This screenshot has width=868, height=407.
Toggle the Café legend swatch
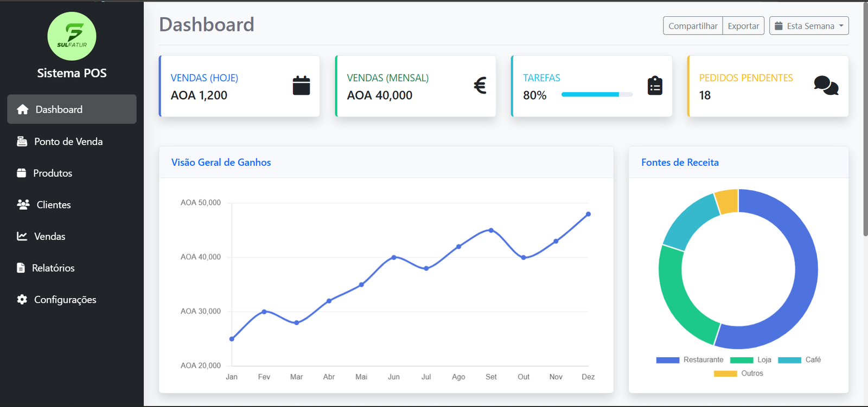(x=789, y=360)
